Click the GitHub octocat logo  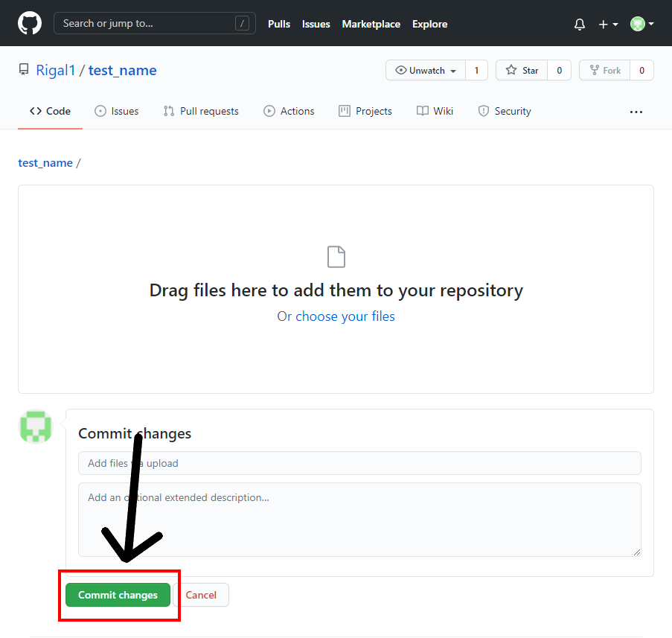[30, 23]
